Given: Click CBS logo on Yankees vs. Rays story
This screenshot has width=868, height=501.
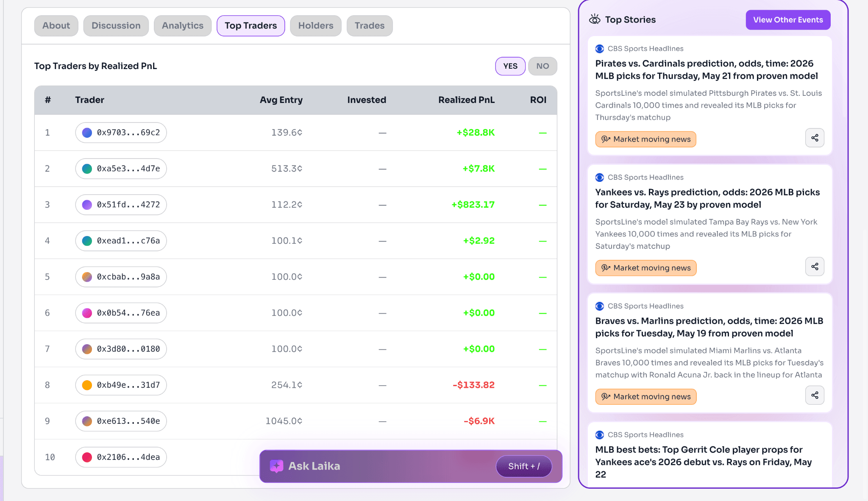Looking at the screenshot, I should [x=599, y=177].
